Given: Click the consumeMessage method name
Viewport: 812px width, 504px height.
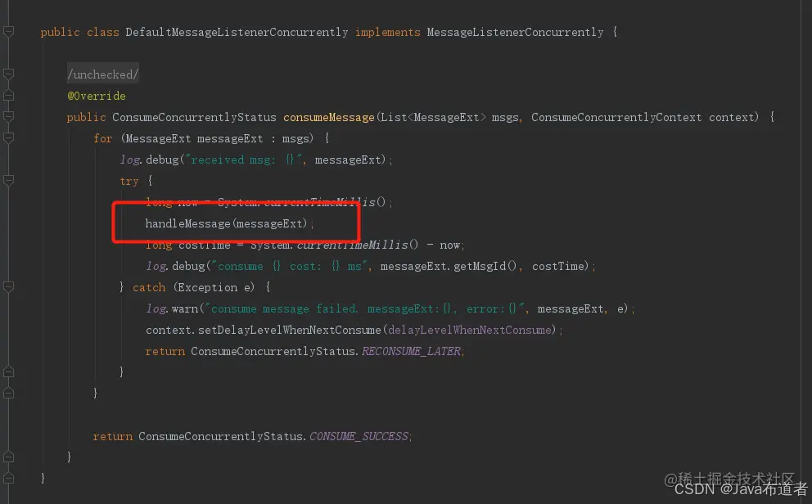Looking at the screenshot, I should [x=327, y=117].
